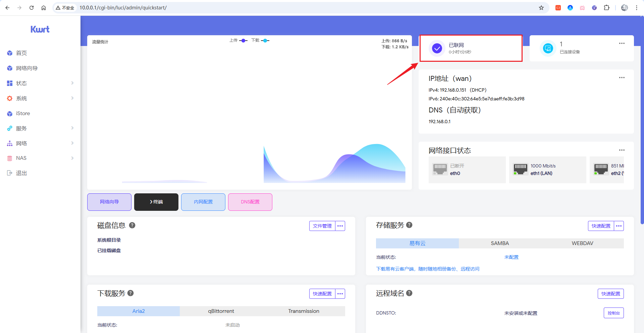Viewport: 644px width, 333px height.
Task: Switch to the SAMBA storage tab
Action: 500,243
